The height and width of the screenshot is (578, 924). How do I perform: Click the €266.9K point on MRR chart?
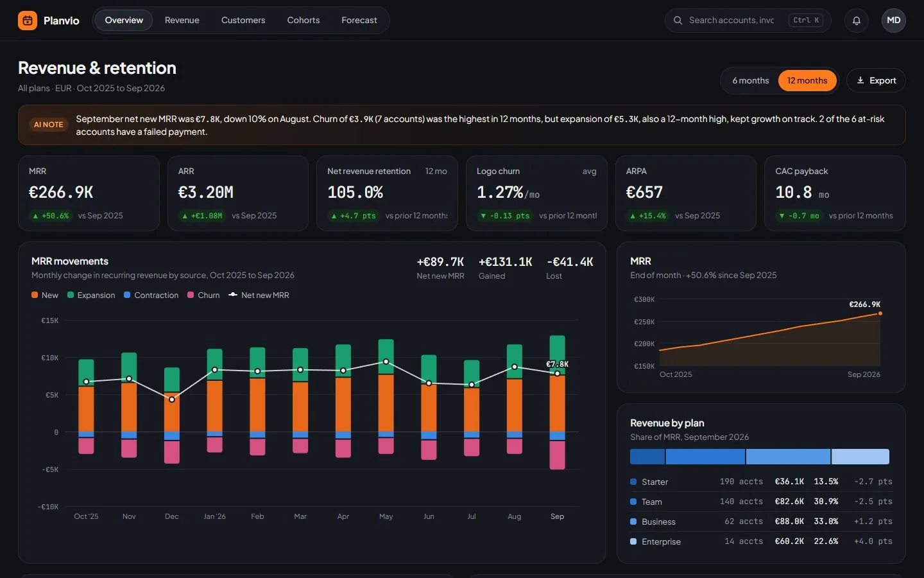pos(880,313)
